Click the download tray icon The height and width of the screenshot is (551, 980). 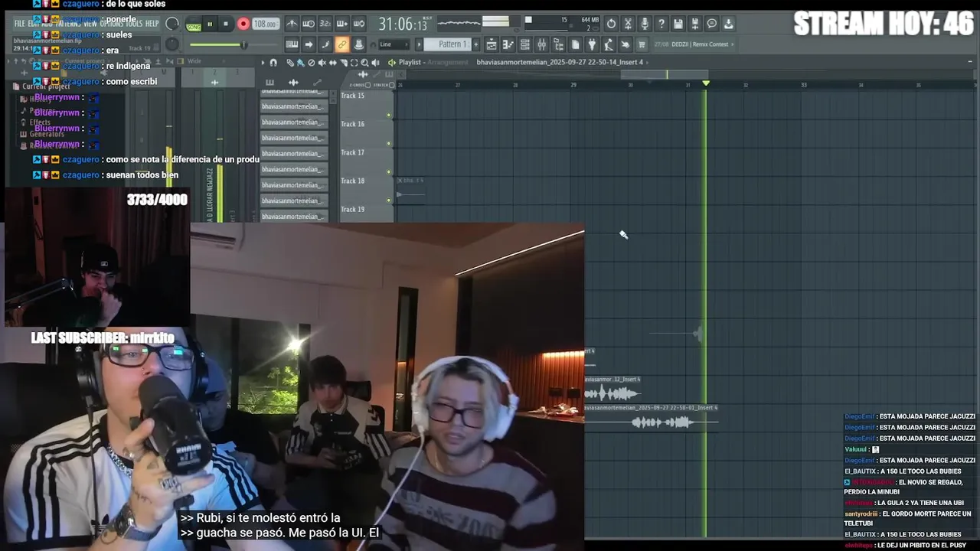pos(728,24)
